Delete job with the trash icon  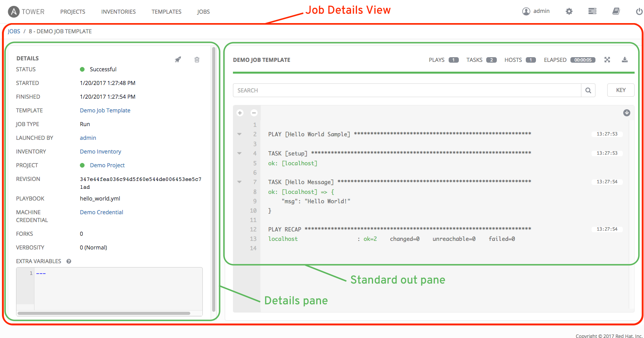click(x=197, y=60)
